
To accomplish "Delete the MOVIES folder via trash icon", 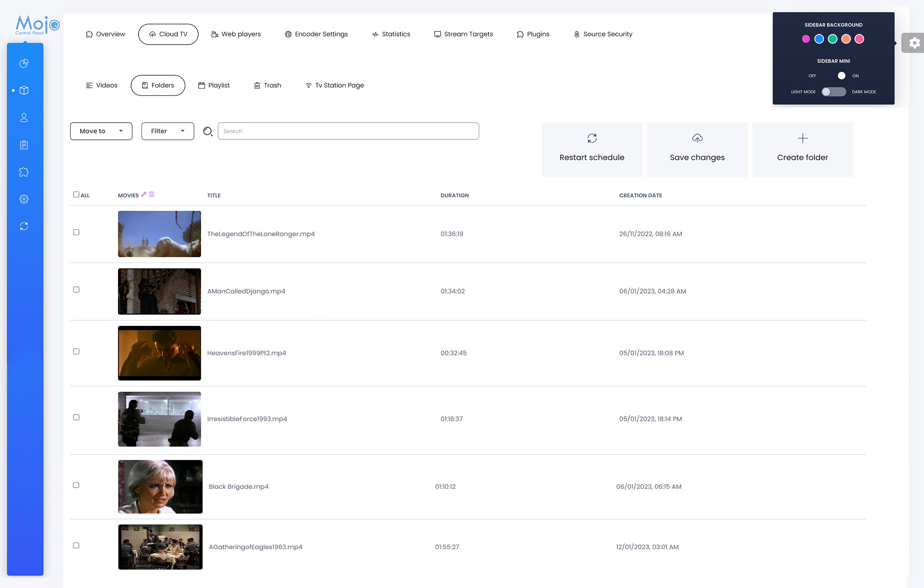I will 152,194.
